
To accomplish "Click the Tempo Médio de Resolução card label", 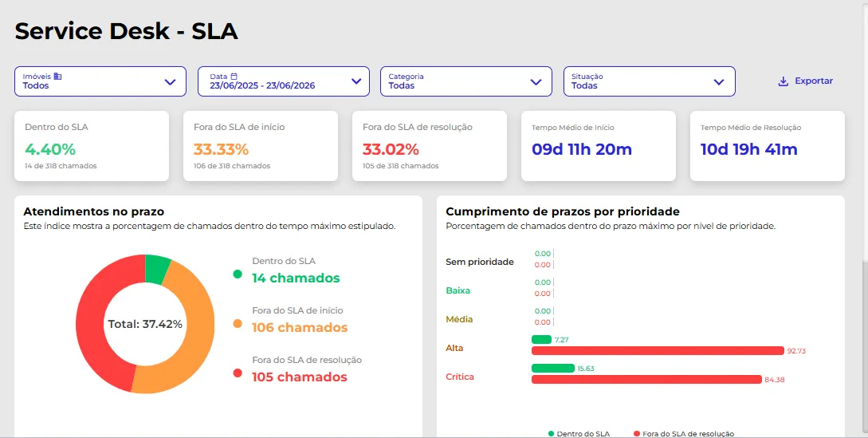I will click(751, 128).
